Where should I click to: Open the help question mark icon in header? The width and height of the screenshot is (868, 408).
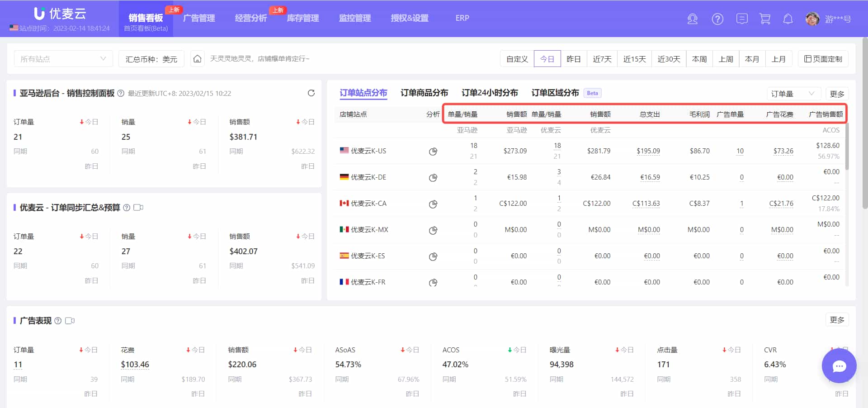(717, 19)
